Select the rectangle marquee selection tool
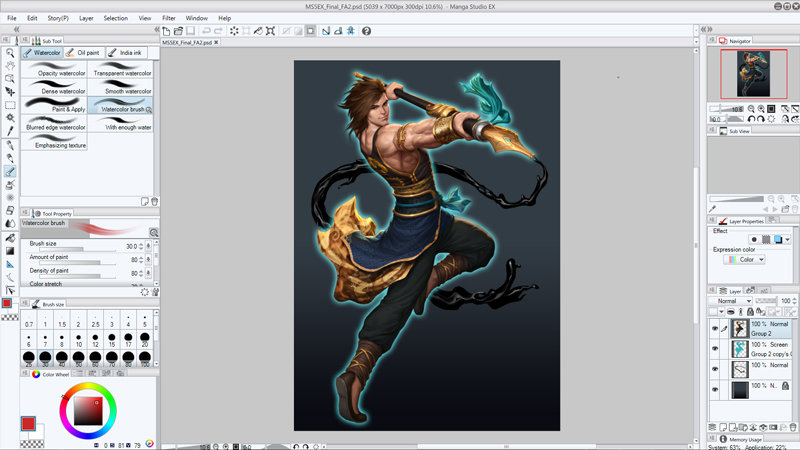The width and height of the screenshot is (800, 450). coord(9,104)
